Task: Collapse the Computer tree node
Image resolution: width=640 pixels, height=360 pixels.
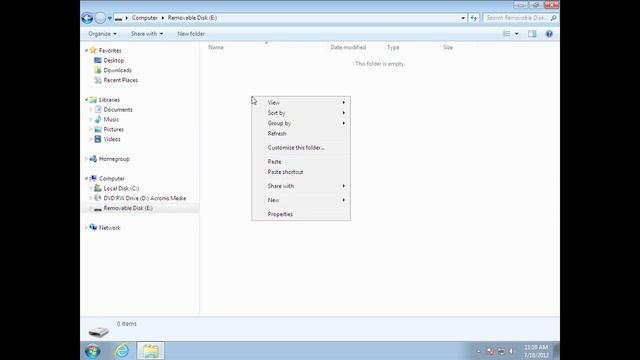Action: 86,178
